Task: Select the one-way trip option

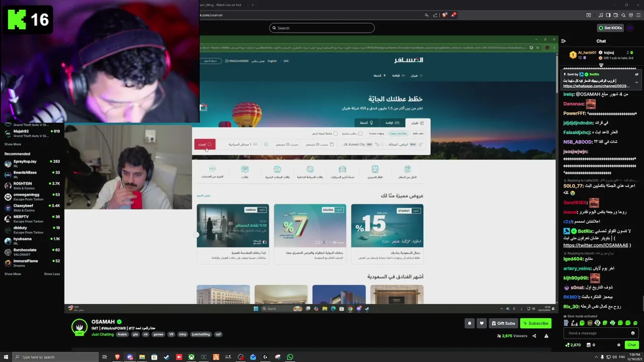Action: [x=419, y=134]
